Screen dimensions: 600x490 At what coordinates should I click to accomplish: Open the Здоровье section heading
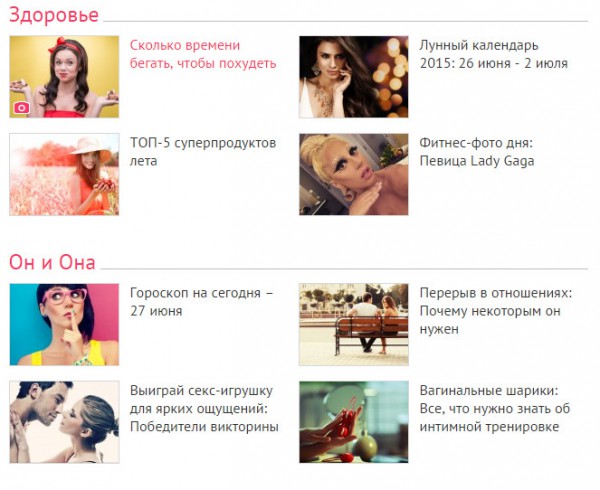[54, 15]
